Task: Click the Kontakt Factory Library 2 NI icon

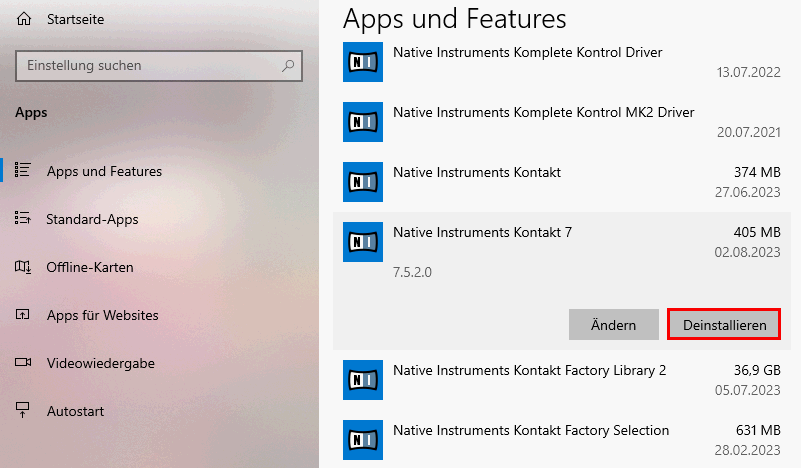Action: point(363,380)
